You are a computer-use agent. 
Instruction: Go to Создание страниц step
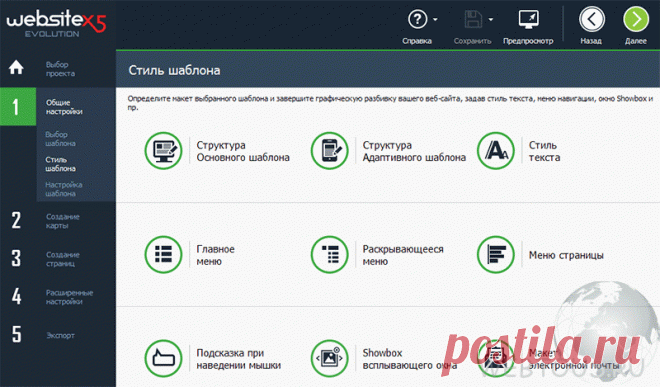(63, 259)
